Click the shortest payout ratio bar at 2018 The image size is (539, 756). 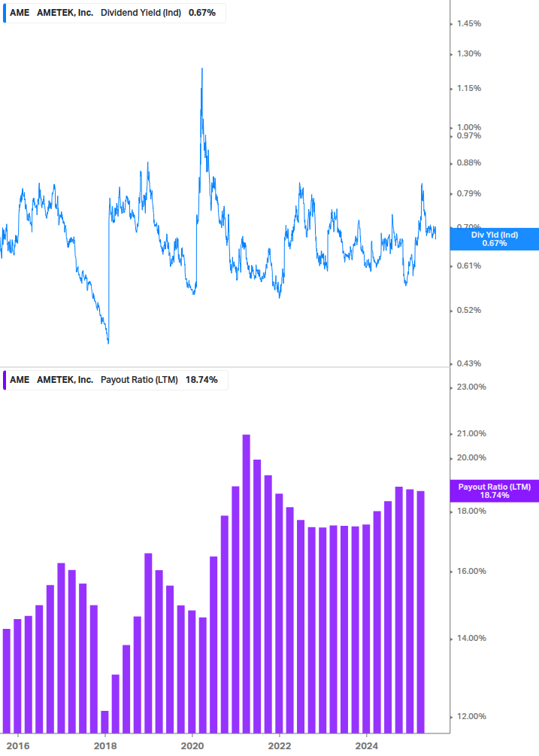click(104, 722)
